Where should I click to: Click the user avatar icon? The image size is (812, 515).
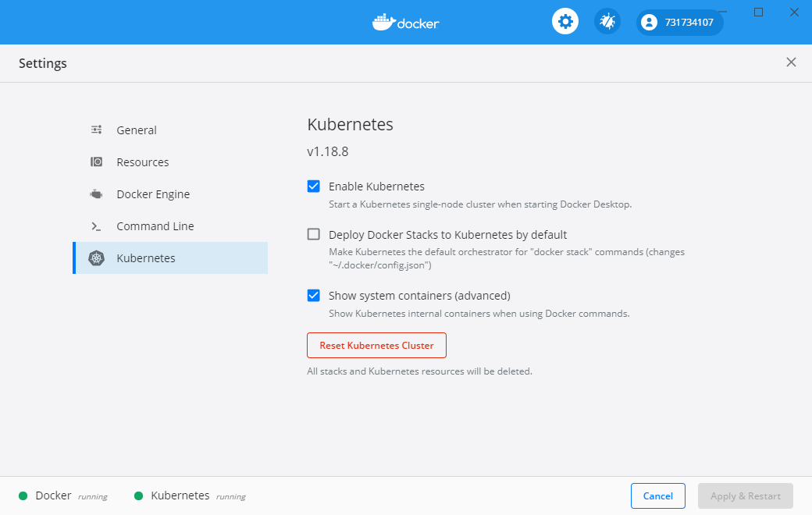[x=649, y=23]
